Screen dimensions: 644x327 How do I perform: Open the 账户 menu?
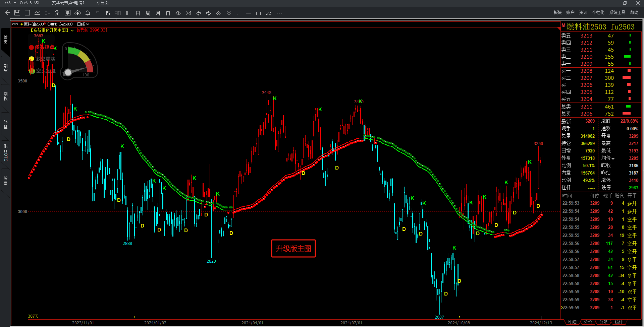pyautogui.click(x=570, y=12)
